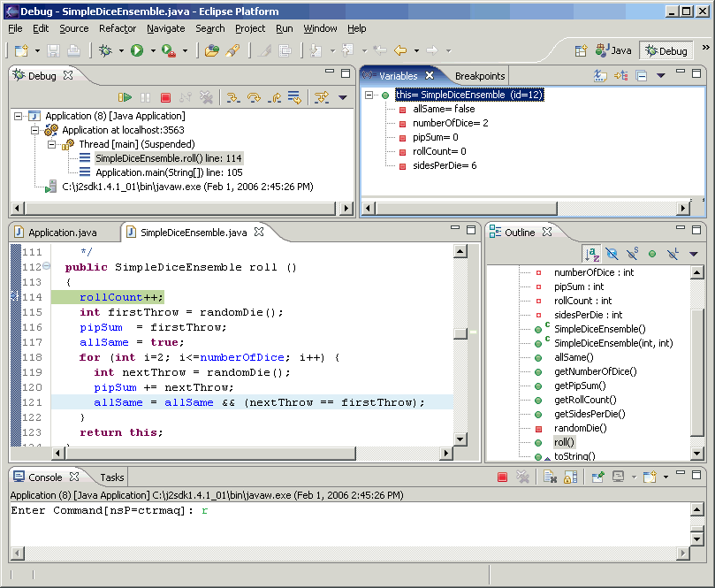Image resolution: width=715 pixels, height=588 pixels.
Task: Click the Step Into icon
Action: coord(233,97)
